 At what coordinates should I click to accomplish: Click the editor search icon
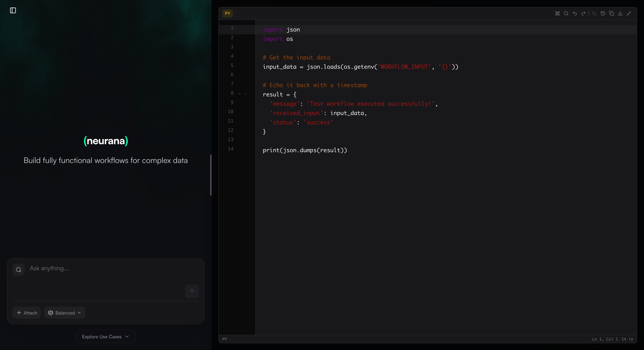click(566, 13)
